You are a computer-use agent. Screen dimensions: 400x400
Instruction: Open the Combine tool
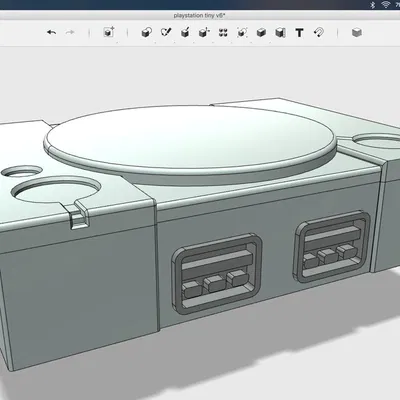click(x=261, y=32)
